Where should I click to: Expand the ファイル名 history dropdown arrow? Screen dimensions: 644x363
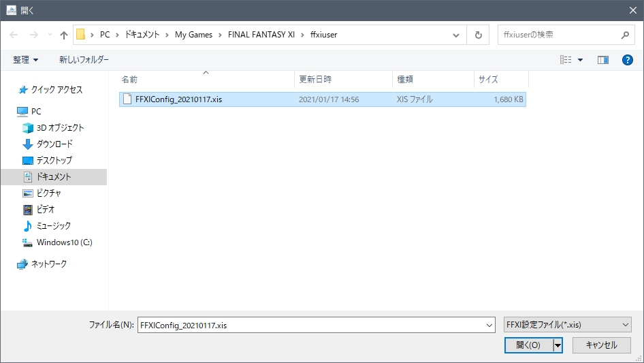(x=489, y=325)
